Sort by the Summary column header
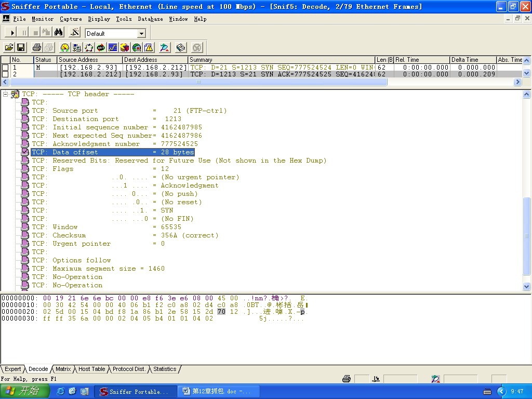The width and height of the screenshot is (532, 399). pos(282,60)
